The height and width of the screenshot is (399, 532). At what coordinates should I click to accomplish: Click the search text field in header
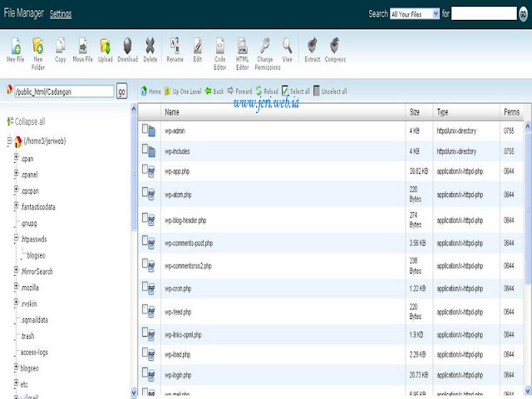click(484, 13)
